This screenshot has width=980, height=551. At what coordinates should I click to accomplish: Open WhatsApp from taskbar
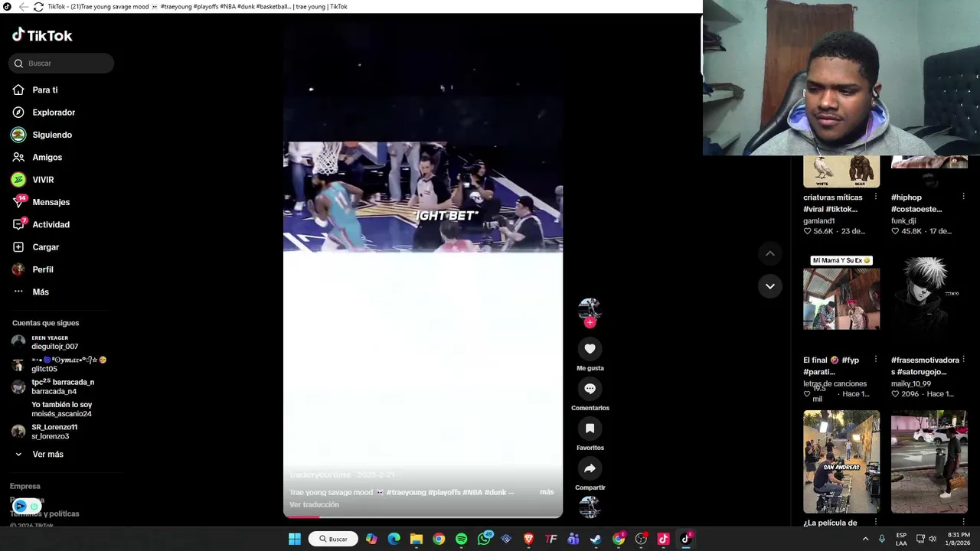click(x=484, y=539)
